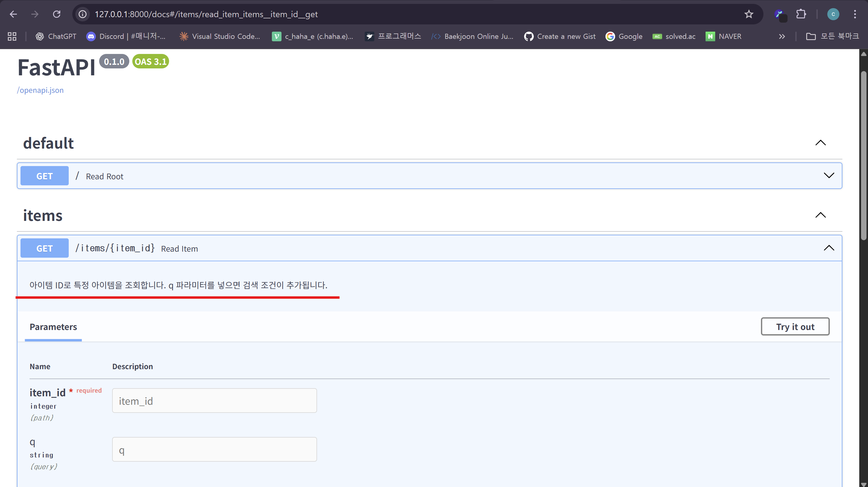This screenshot has width=868, height=487.
Task: Open the solved.ac bookmark
Action: pos(674,36)
